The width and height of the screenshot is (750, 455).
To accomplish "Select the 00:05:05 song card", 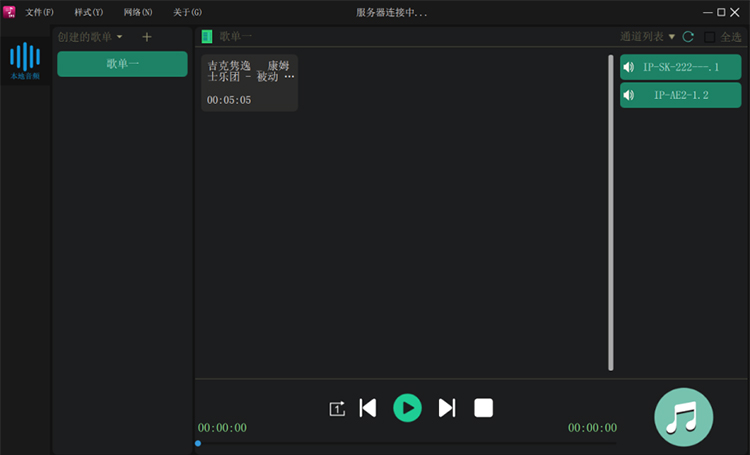I will (250, 83).
